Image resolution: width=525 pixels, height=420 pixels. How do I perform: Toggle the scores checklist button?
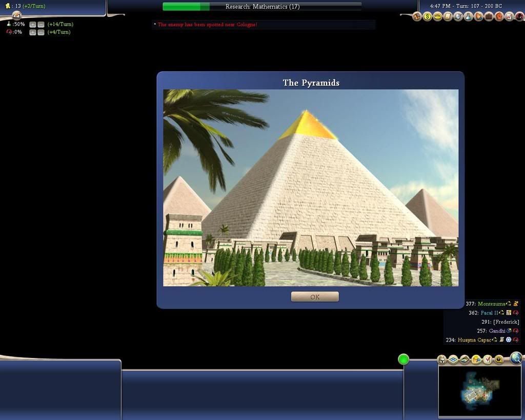488,359
